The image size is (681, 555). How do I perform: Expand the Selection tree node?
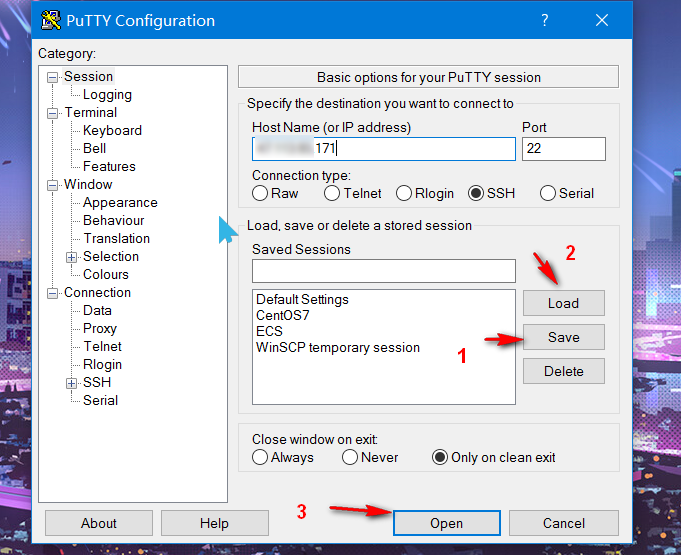click(x=71, y=258)
